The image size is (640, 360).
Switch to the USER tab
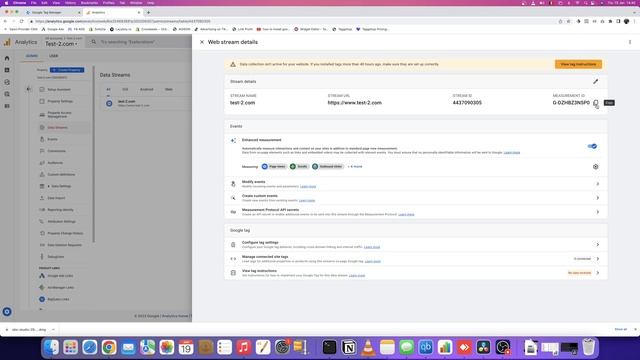point(53,56)
